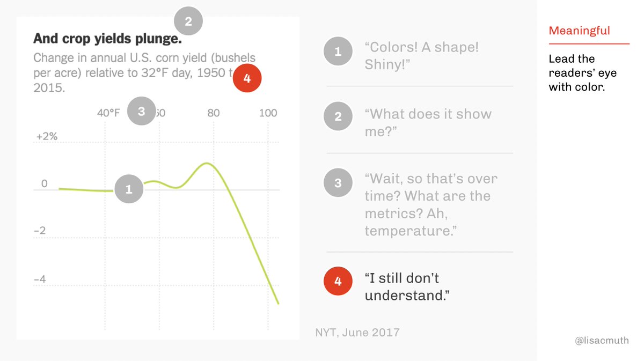Click the −4 y-axis label
644x361 pixels.
(x=40, y=279)
